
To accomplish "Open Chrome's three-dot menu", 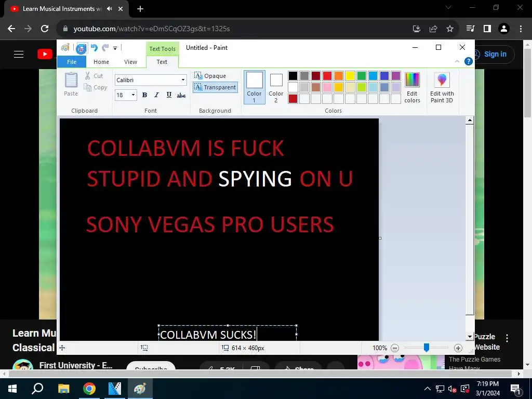I will point(521,29).
